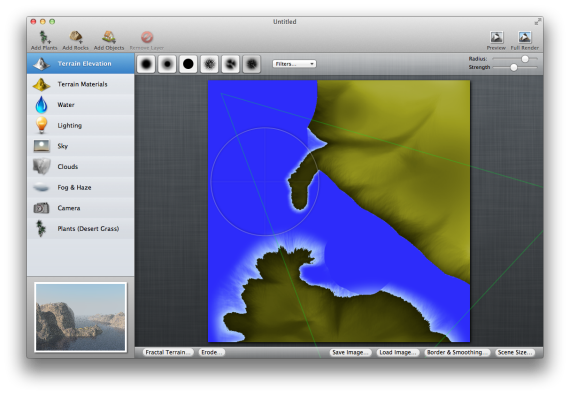
Task: Open the Scene Size dialog
Action: (x=515, y=352)
